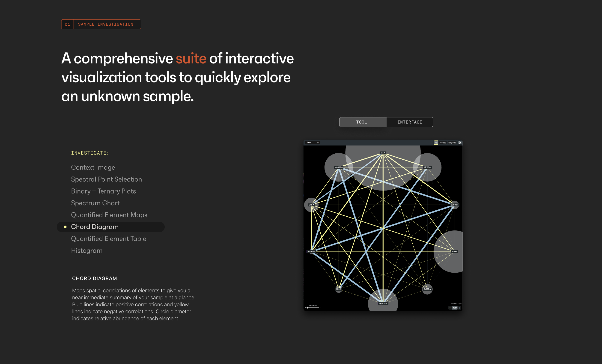
Task: Click the MnO-A node label
Action: coord(311,205)
